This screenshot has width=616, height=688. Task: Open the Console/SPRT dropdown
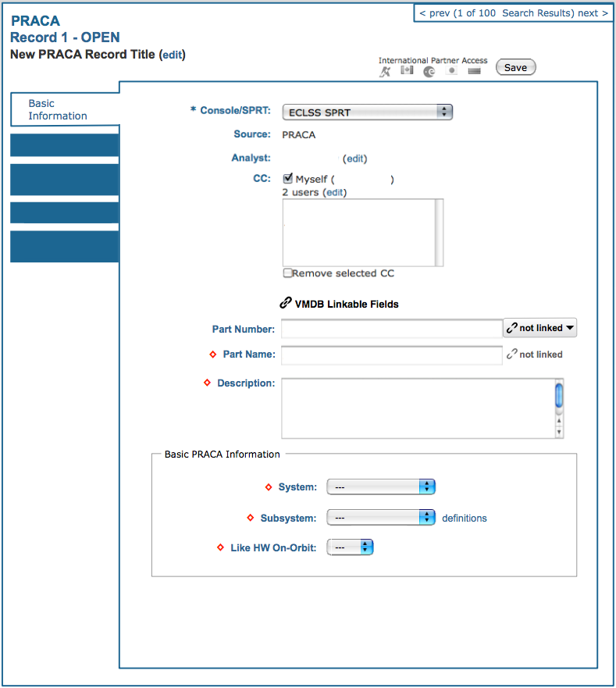[367, 112]
